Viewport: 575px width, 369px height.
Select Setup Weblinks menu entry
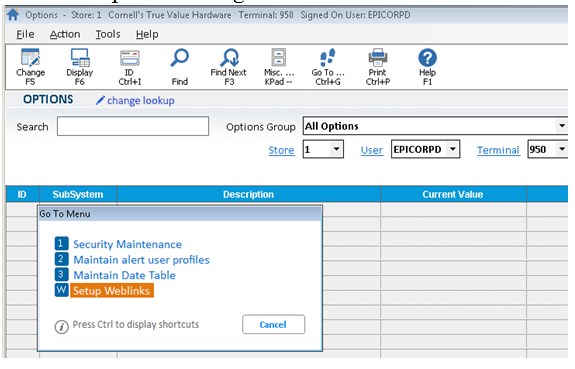click(x=111, y=291)
